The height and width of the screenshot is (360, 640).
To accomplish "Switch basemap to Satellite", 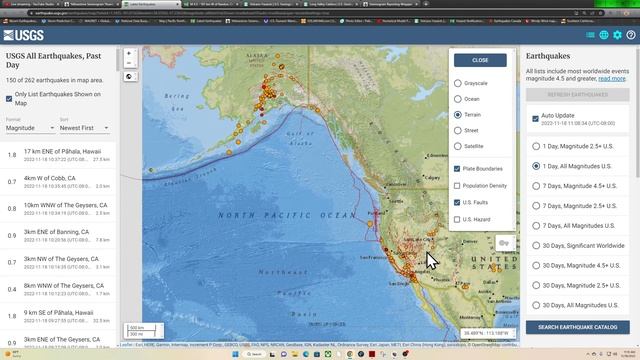I will (x=458, y=146).
